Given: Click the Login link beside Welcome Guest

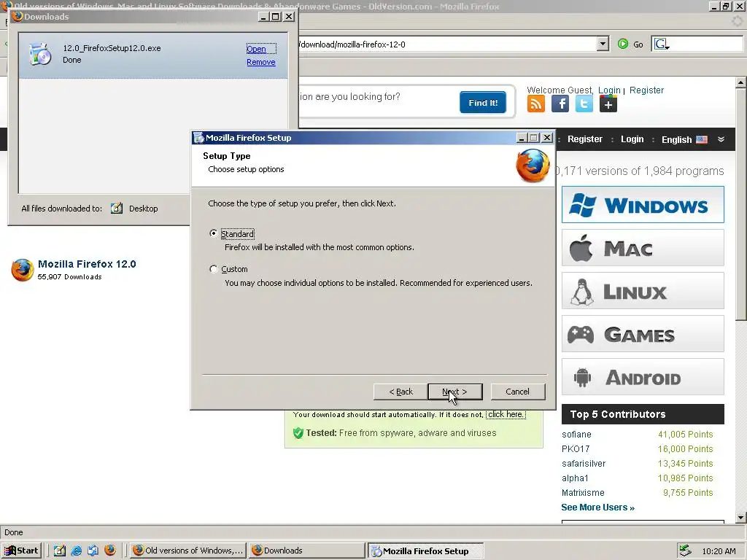Looking at the screenshot, I should coord(609,90).
